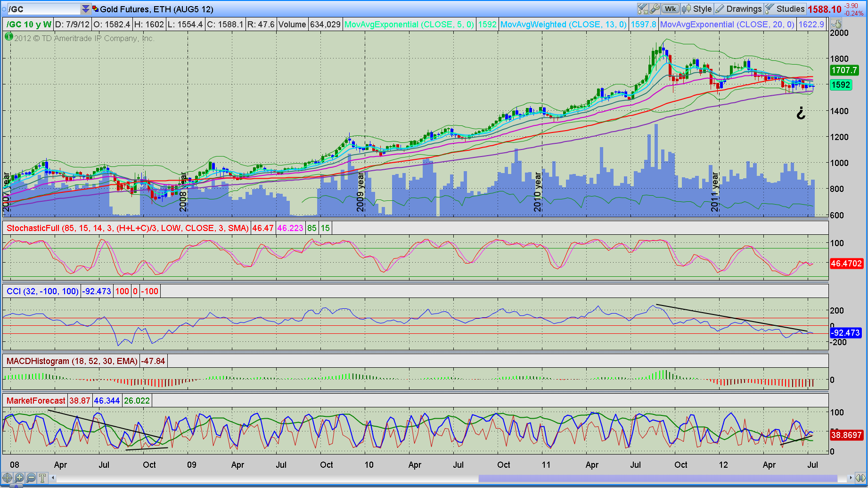Click the last price 1588.10 display
Screen dimensions: 868x488
pos(824,9)
